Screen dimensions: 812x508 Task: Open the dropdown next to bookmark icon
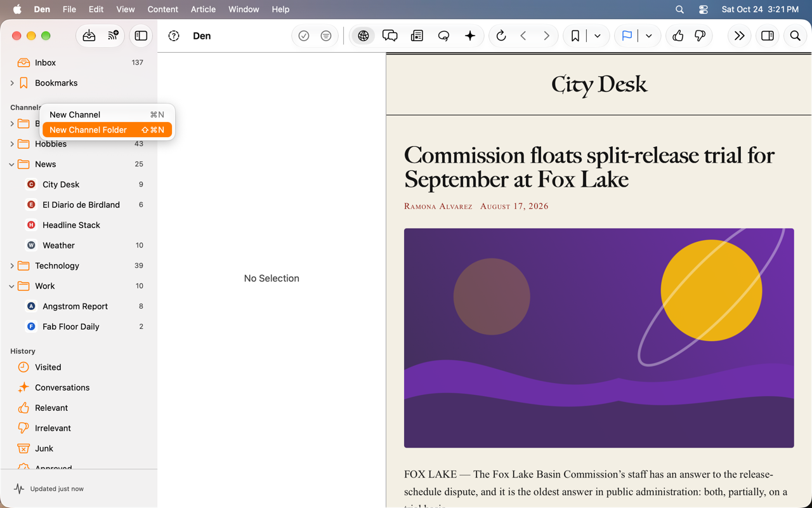tap(598, 36)
